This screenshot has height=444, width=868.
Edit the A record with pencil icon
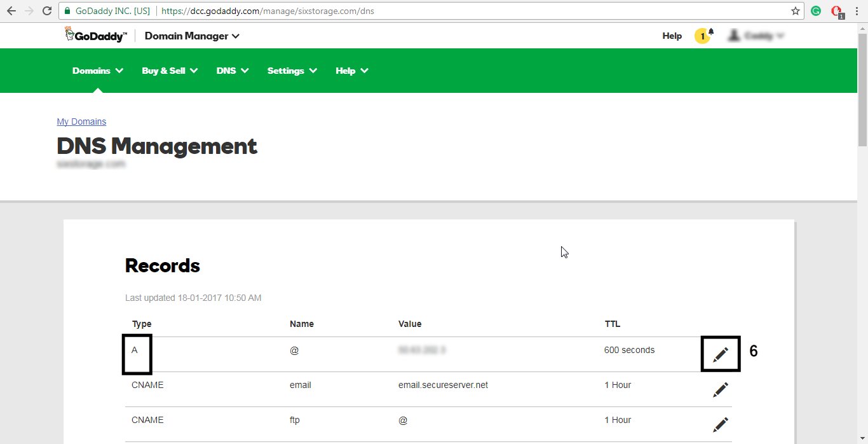coord(721,354)
